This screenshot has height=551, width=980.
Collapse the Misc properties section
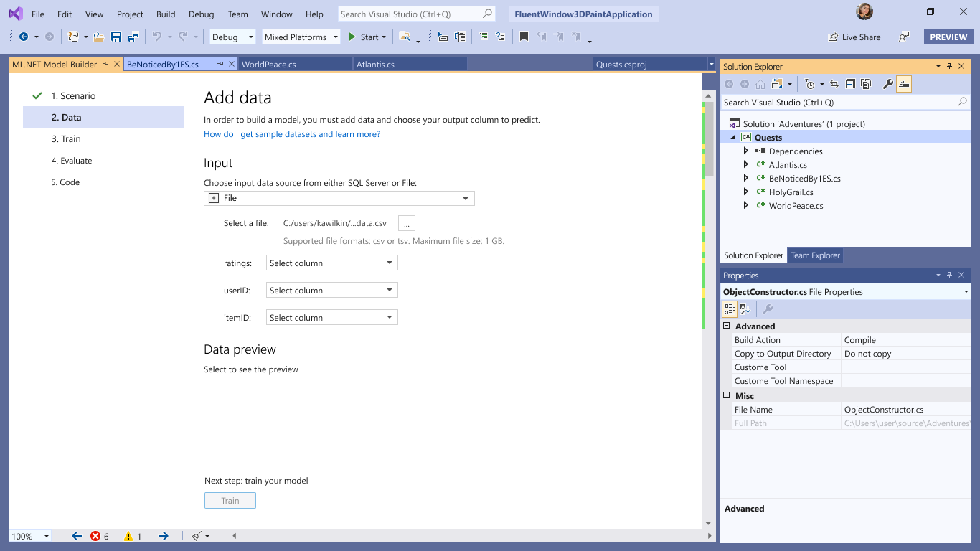[x=726, y=395]
